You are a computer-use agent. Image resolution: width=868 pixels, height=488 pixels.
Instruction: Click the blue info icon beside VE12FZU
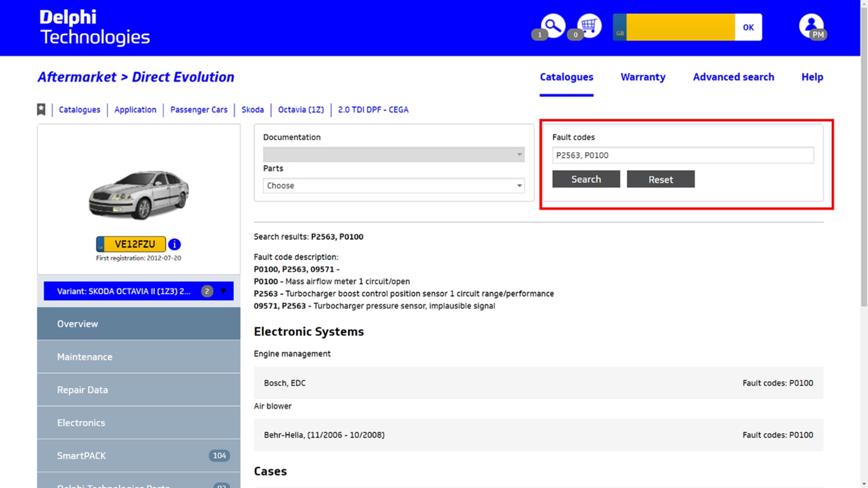(x=174, y=244)
